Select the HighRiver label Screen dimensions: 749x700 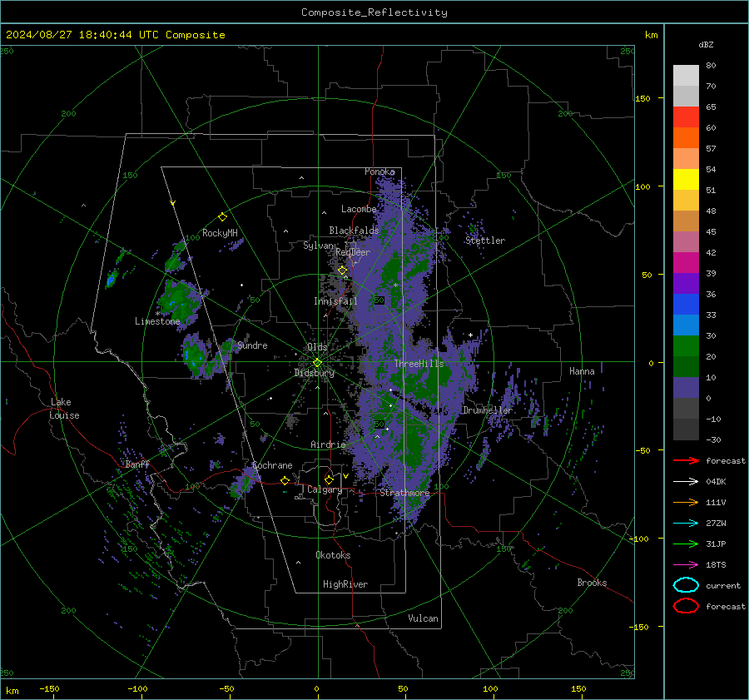click(345, 584)
